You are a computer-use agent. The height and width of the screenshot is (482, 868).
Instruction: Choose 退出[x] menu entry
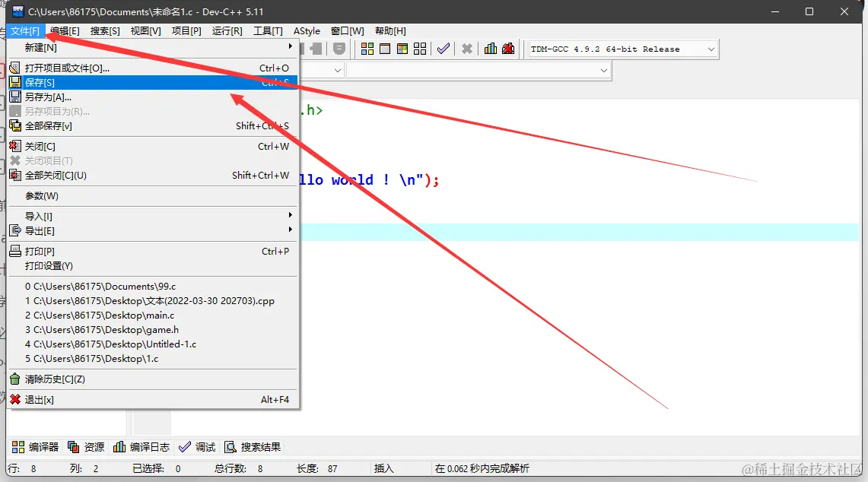pyautogui.click(x=152, y=399)
